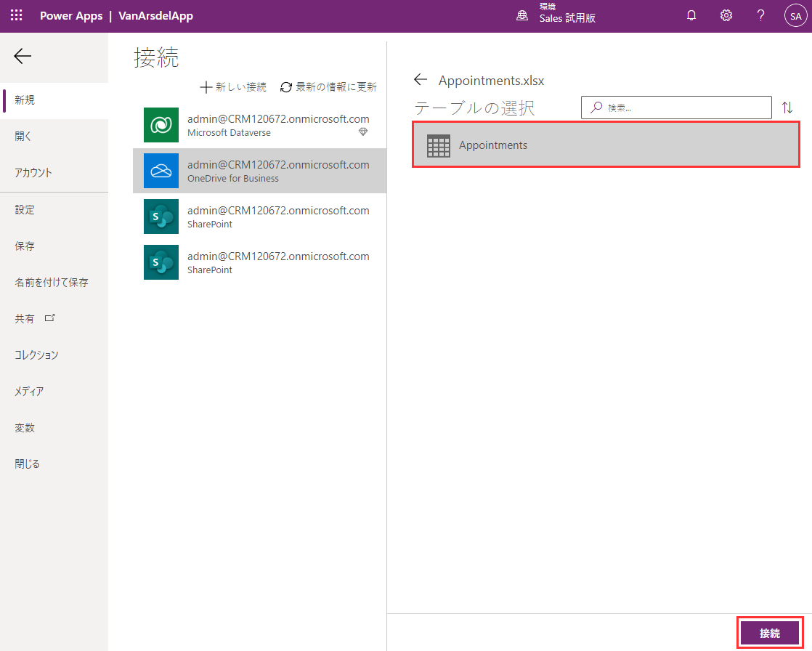Click the plus icon for new connection
This screenshot has width=812, height=651.
click(206, 87)
